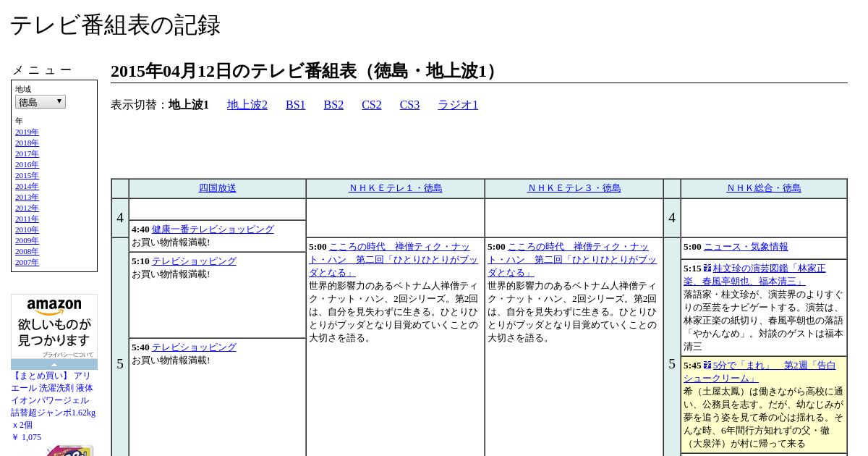868x456 pixels.
Task: Open the 5:10 テレビショッピング program
Action: coord(194,261)
